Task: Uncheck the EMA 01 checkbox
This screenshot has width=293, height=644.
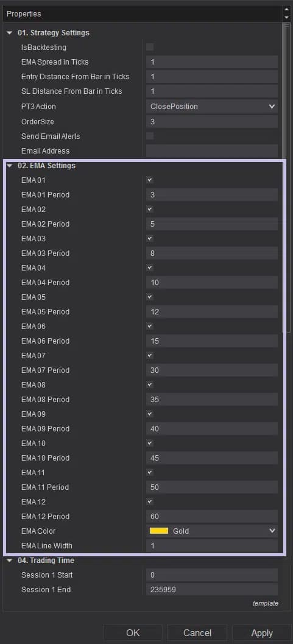Action: (x=150, y=180)
